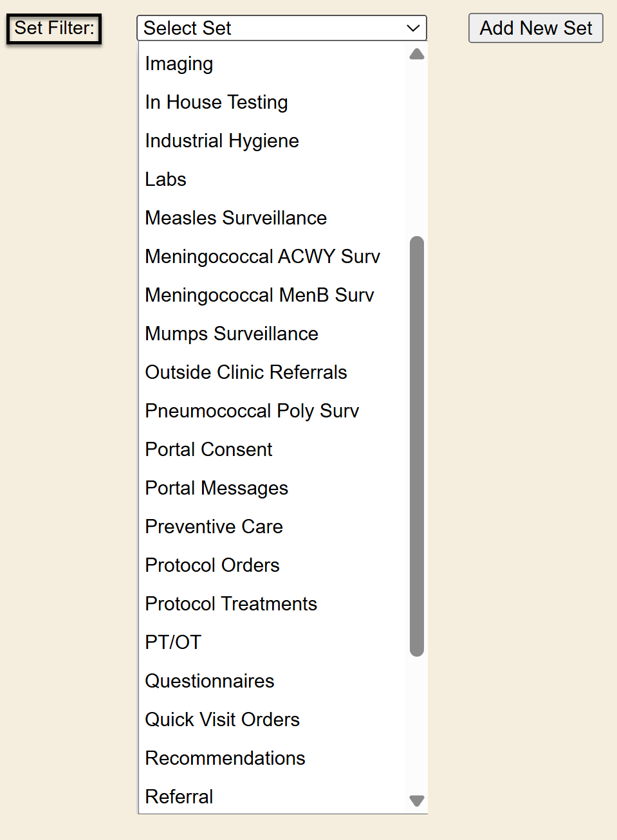
Task: Pick Preventive Care from list
Action: 214,527
